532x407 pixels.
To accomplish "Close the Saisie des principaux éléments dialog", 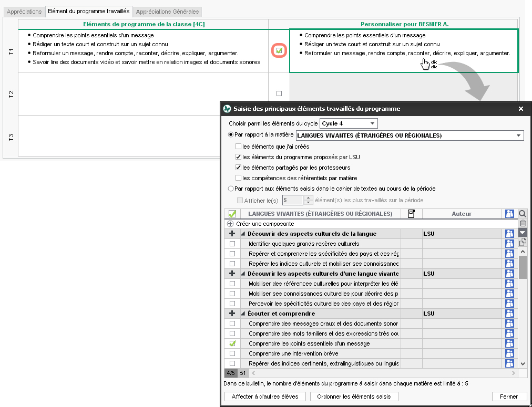I will pos(521,109).
